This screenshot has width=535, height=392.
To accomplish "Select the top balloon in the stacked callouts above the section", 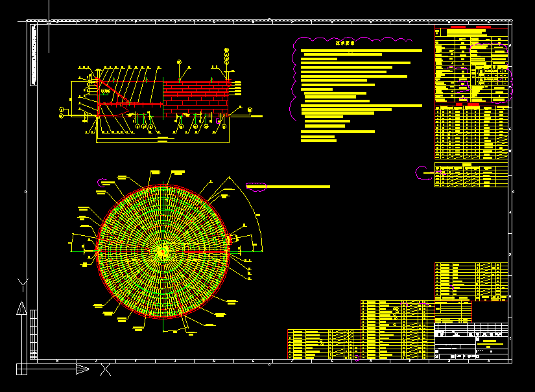I will 226,51.
